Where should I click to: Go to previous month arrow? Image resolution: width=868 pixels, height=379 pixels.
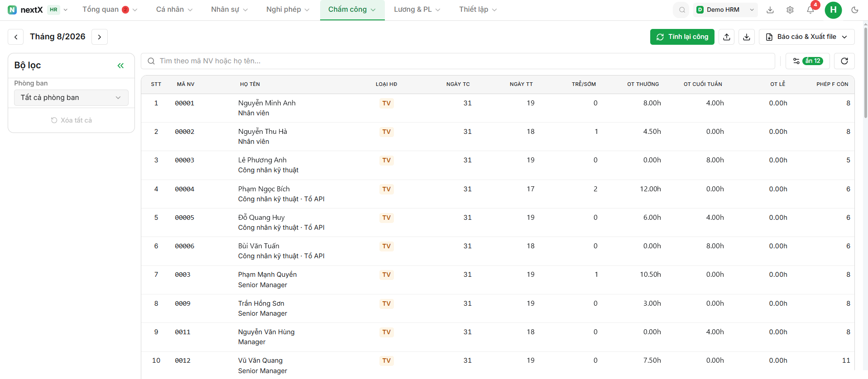click(x=16, y=37)
